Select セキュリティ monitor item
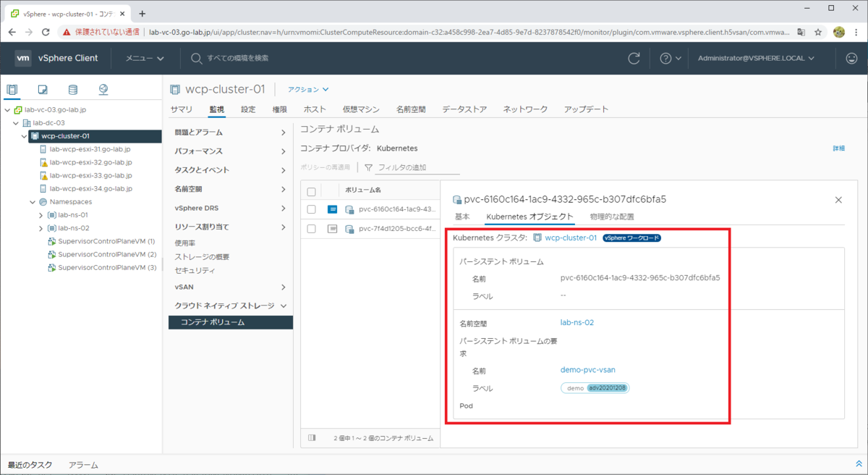 195,270
